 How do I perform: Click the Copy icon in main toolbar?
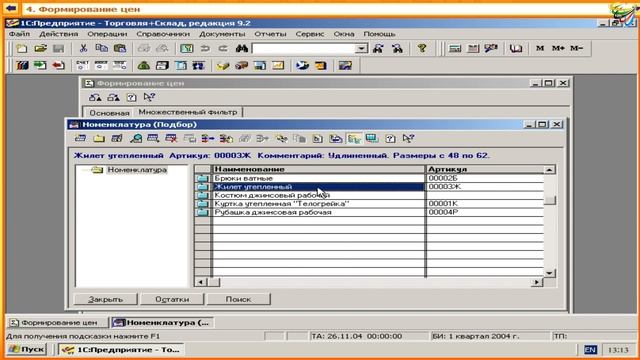coord(101,49)
